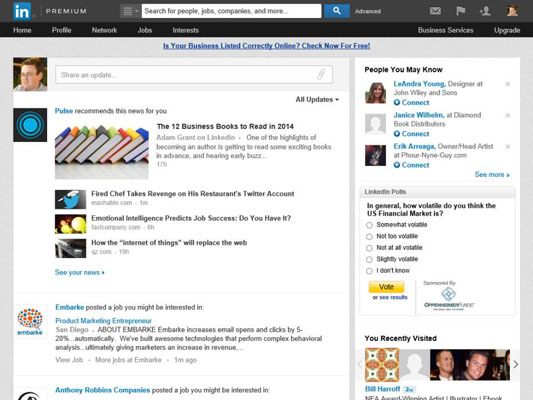Click the blue search magnifier button

(337, 11)
